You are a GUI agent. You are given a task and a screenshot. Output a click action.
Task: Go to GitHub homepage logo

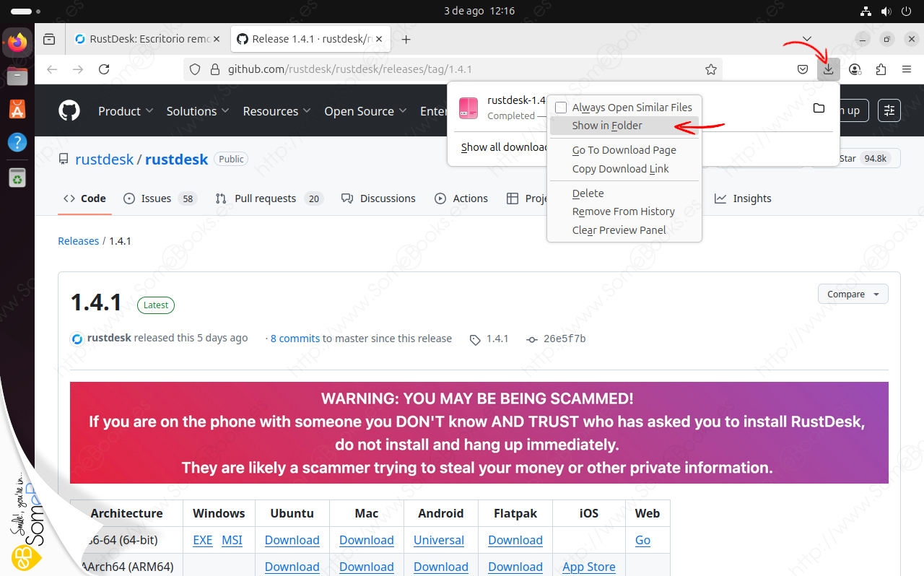(70, 110)
